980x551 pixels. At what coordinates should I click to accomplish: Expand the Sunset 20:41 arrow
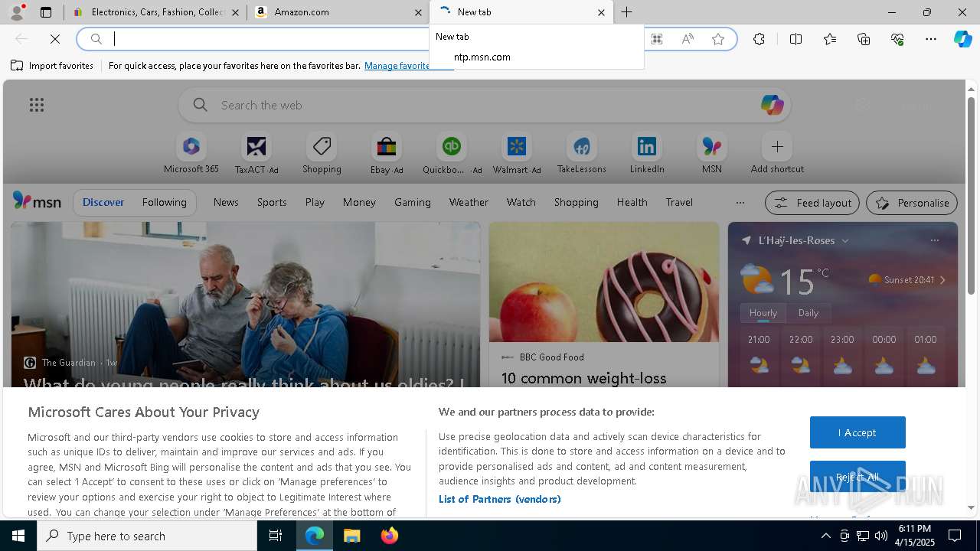click(942, 280)
